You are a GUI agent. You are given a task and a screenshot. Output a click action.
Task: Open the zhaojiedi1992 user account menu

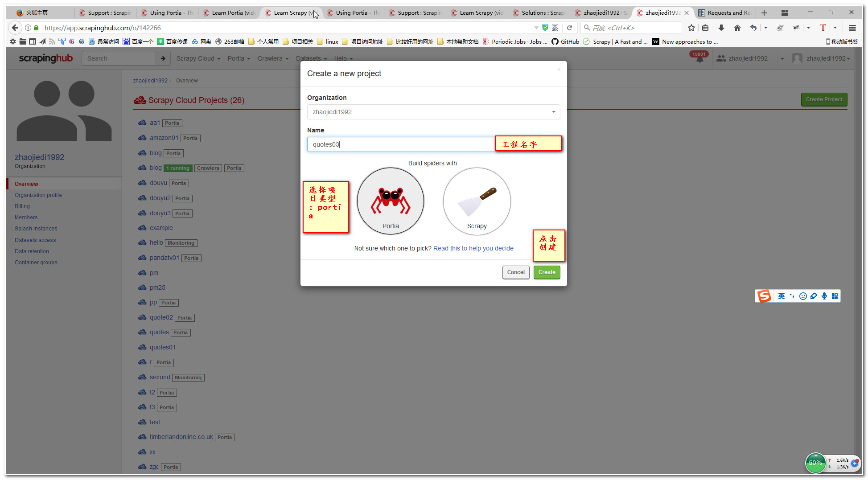(x=821, y=58)
